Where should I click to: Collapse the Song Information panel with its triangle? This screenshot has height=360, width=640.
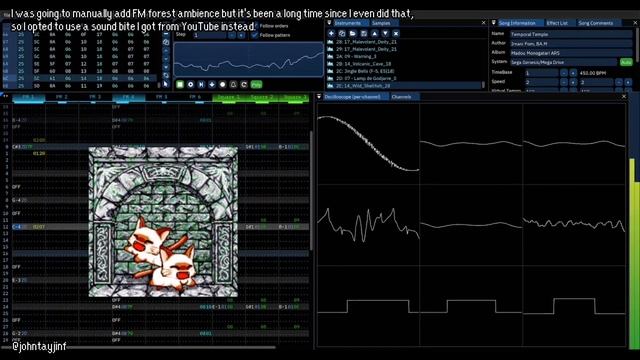pyautogui.click(x=493, y=23)
